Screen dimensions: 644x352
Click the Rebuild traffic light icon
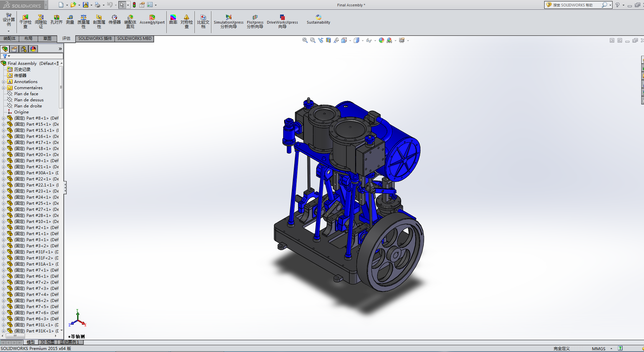(x=134, y=5)
